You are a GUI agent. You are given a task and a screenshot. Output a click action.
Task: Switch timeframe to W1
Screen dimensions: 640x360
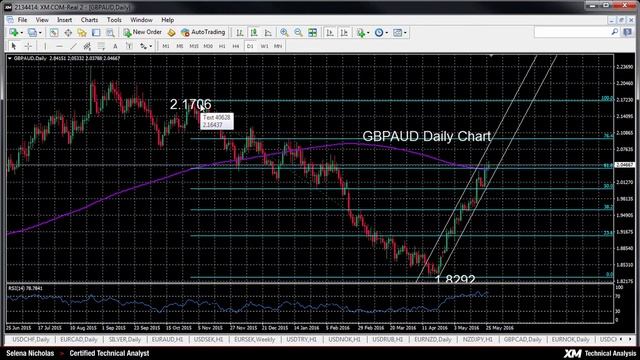[264, 46]
